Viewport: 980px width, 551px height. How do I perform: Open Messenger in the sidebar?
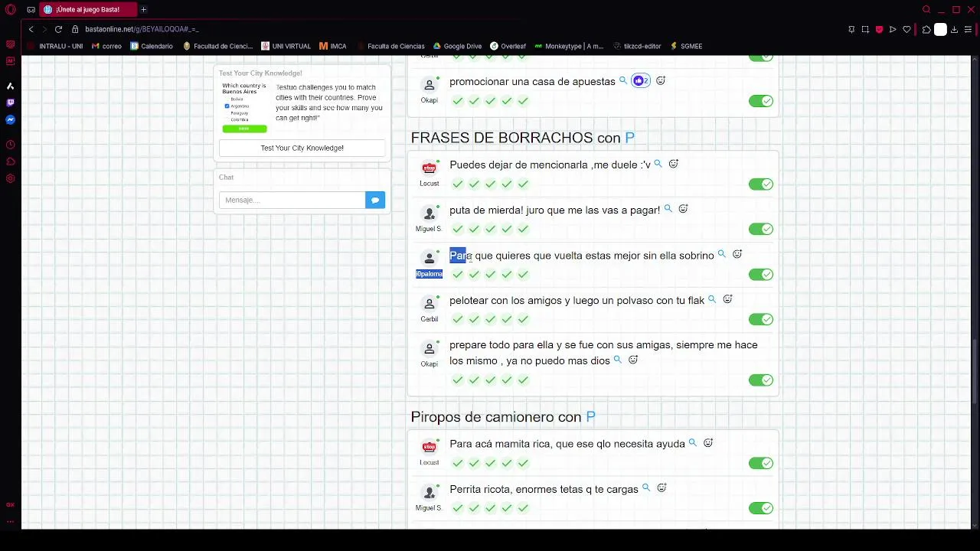click(10, 120)
